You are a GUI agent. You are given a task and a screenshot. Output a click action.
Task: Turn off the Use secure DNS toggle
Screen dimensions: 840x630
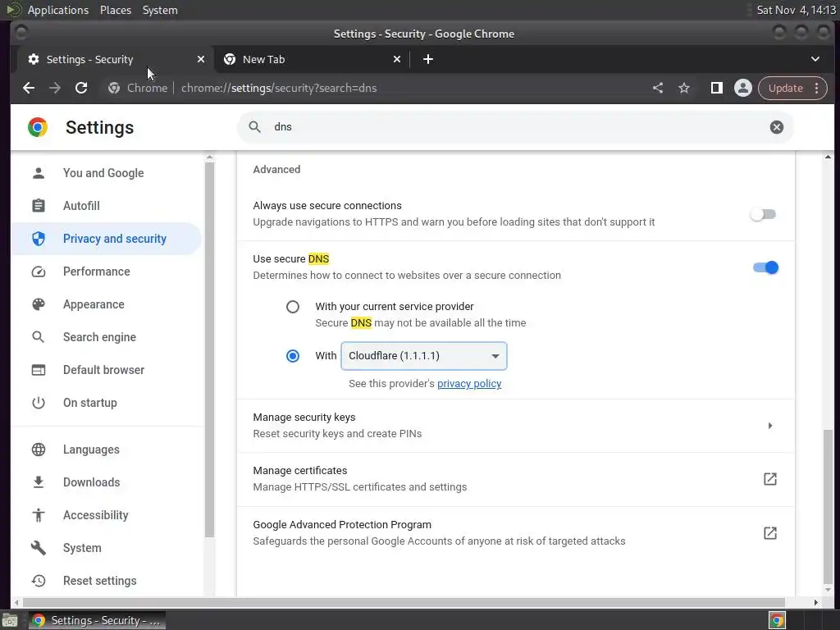765,267
